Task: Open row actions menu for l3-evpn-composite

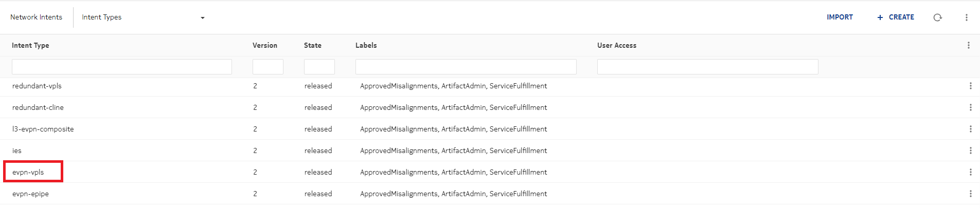Action: 970,129
